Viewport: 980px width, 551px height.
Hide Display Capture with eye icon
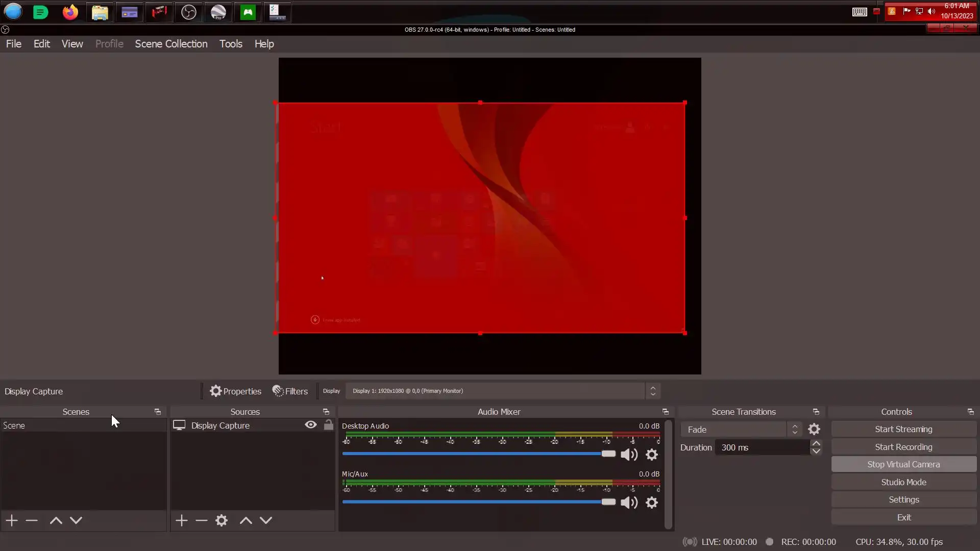(x=310, y=425)
